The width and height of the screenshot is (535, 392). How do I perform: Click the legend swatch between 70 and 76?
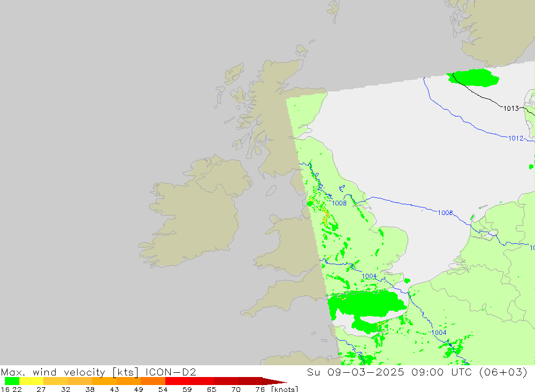pyautogui.click(x=250, y=381)
